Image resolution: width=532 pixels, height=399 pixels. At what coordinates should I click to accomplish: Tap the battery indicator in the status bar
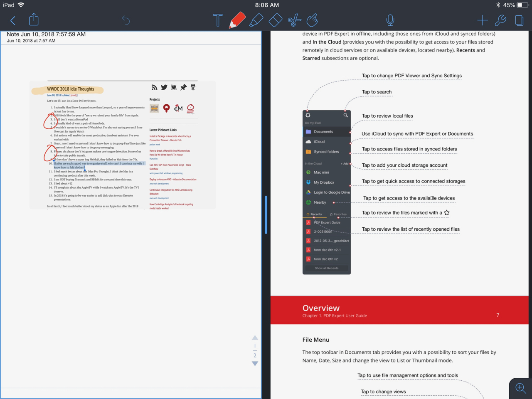(x=522, y=5)
